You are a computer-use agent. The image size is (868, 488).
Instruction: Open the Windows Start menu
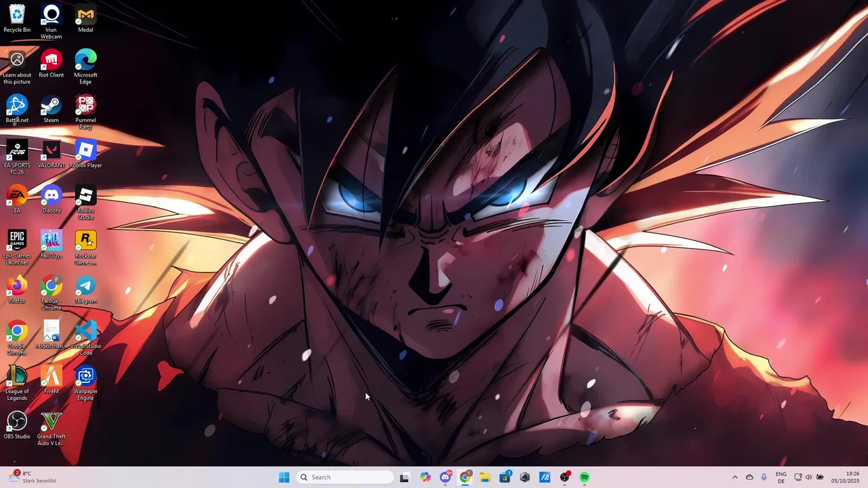coord(284,477)
